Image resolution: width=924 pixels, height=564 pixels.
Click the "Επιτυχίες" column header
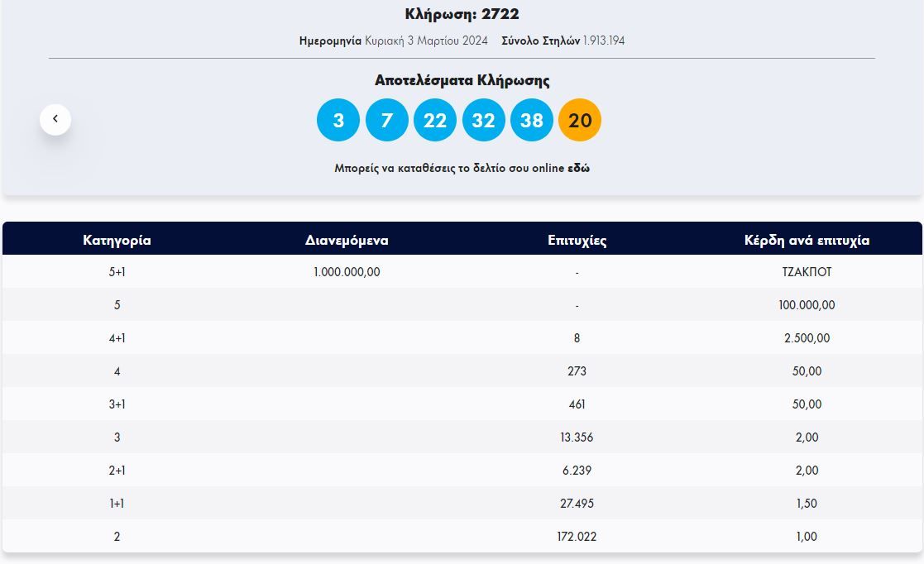point(577,241)
